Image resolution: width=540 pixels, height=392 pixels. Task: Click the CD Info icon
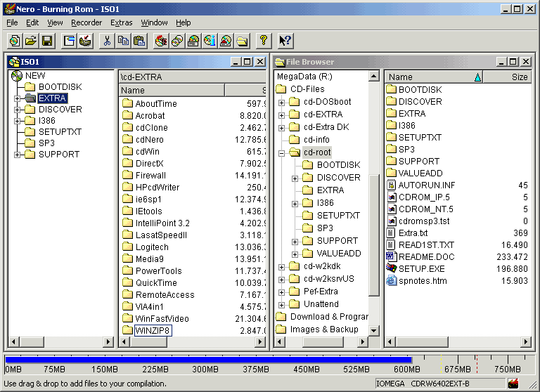(210, 41)
